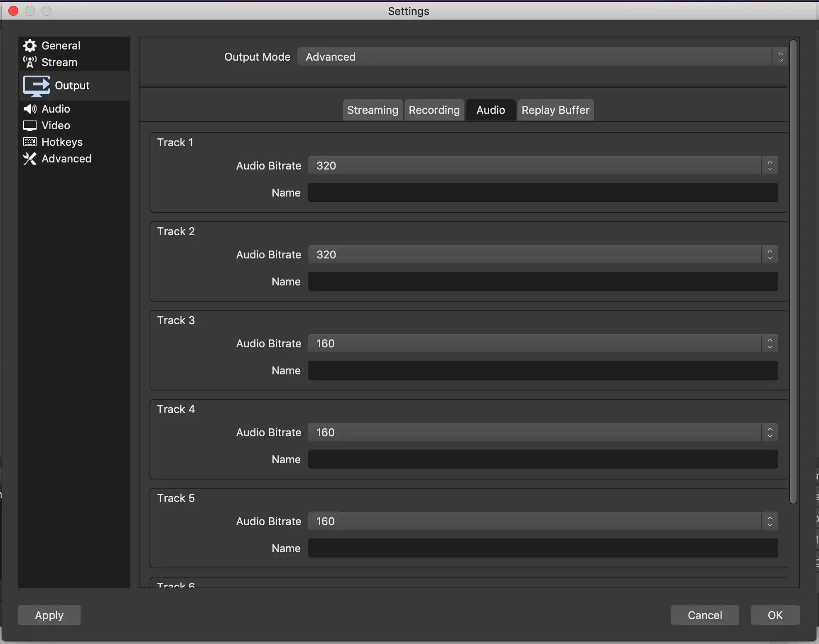
Task: Click the Track 2 Name input field
Action: click(542, 282)
